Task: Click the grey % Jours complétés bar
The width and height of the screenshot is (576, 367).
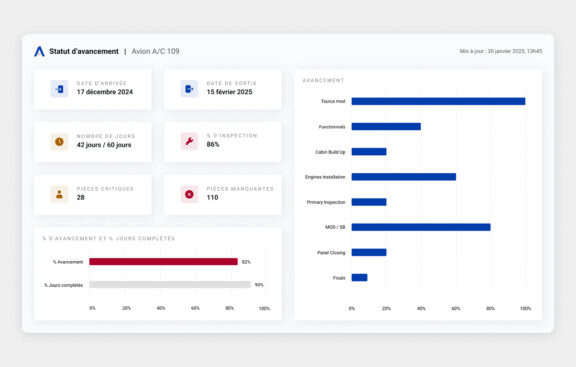Action: pyautogui.click(x=170, y=285)
